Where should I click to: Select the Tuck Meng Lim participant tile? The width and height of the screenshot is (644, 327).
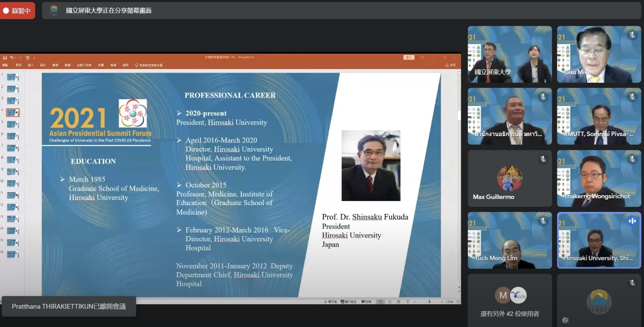(x=510, y=240)
